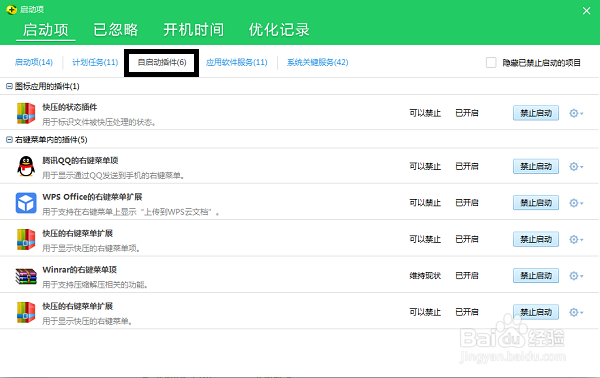Click the 腾讯QQ的右键菜单项 title text
Viewport: 600px width, 378px height.
pyautogui.click(x=80, y=160)
